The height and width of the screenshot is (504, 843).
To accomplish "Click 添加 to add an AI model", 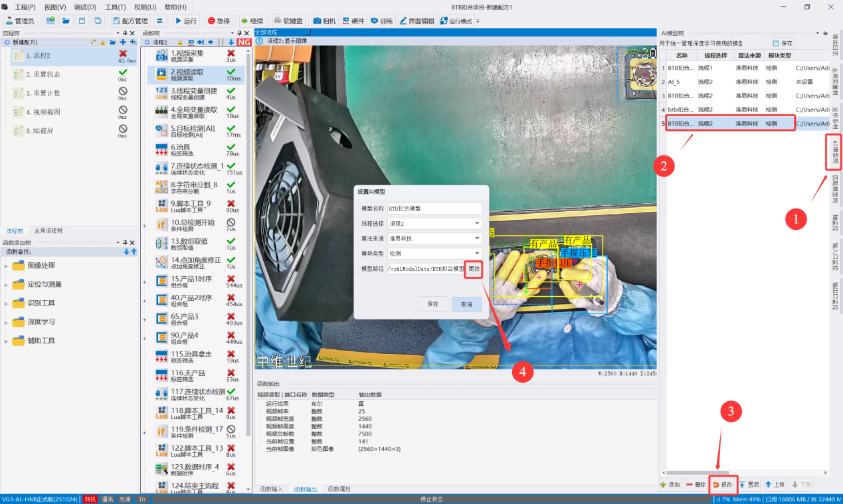I will click(x=670, y=485).
